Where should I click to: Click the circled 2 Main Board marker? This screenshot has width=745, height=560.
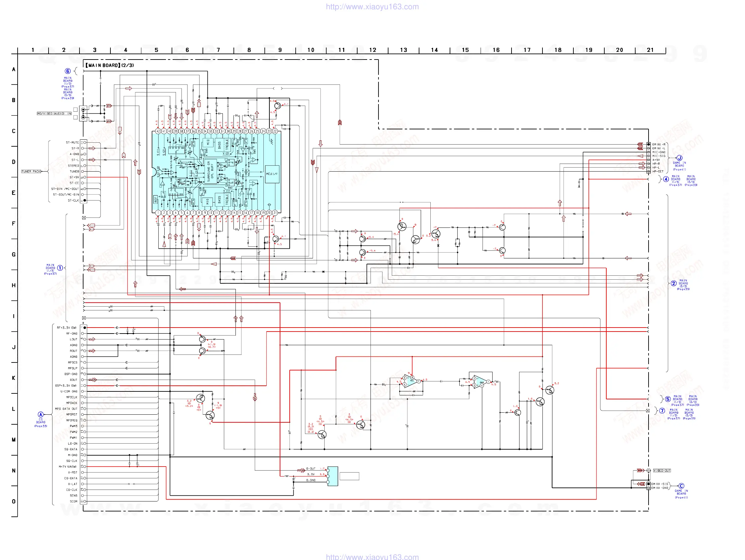pos(673,283)
